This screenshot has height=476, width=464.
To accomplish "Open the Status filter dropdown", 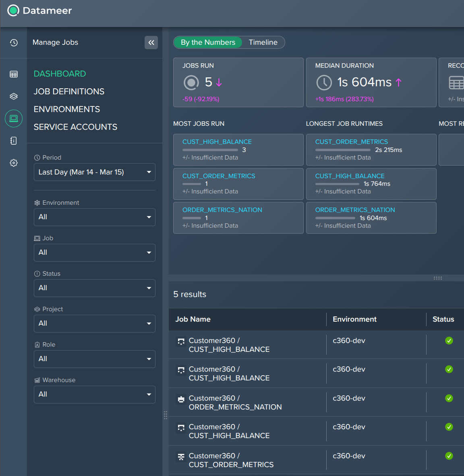I will 95,288.
